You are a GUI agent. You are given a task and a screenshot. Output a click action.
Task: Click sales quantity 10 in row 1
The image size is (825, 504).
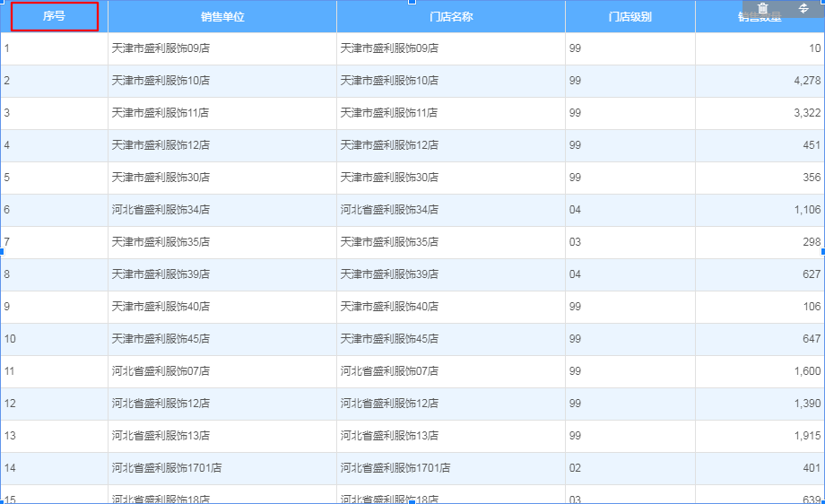814,48
